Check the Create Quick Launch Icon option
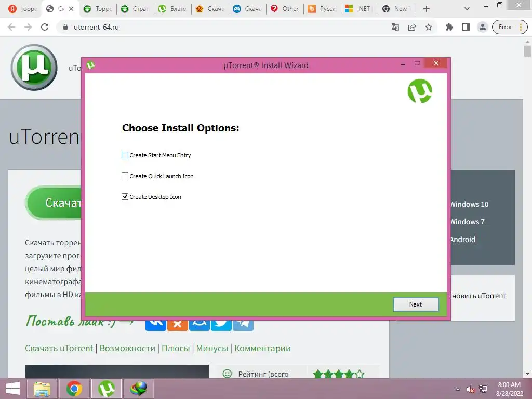This screenshot has width=532, height=399. [125, 176]
